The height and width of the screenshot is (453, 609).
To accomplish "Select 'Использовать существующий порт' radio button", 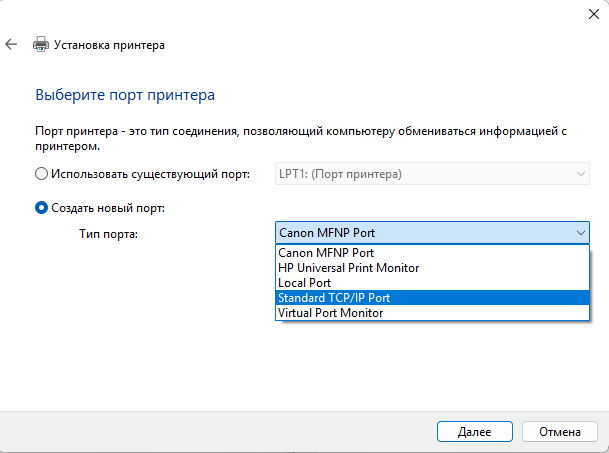I will pyautogui.click(x=41, y=174).
